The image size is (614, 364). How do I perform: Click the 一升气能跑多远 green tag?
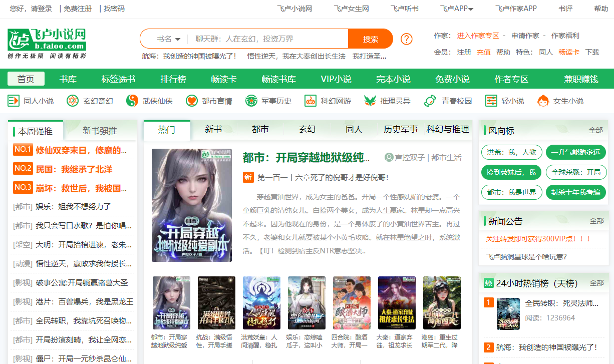coord(575,152)
